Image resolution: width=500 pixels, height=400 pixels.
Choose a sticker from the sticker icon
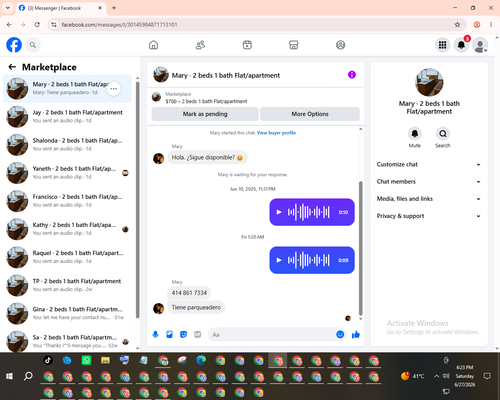[x=183, y=334]
